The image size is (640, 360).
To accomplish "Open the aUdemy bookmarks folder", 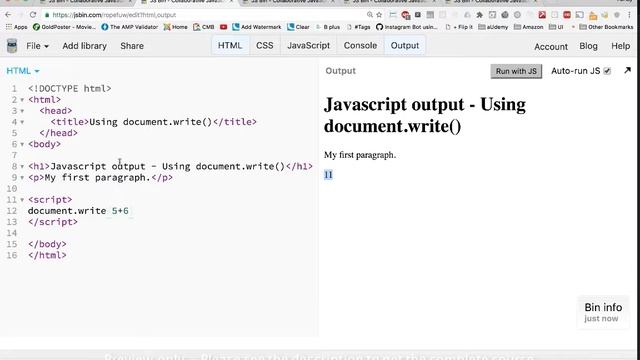I will tap(493, 27).
